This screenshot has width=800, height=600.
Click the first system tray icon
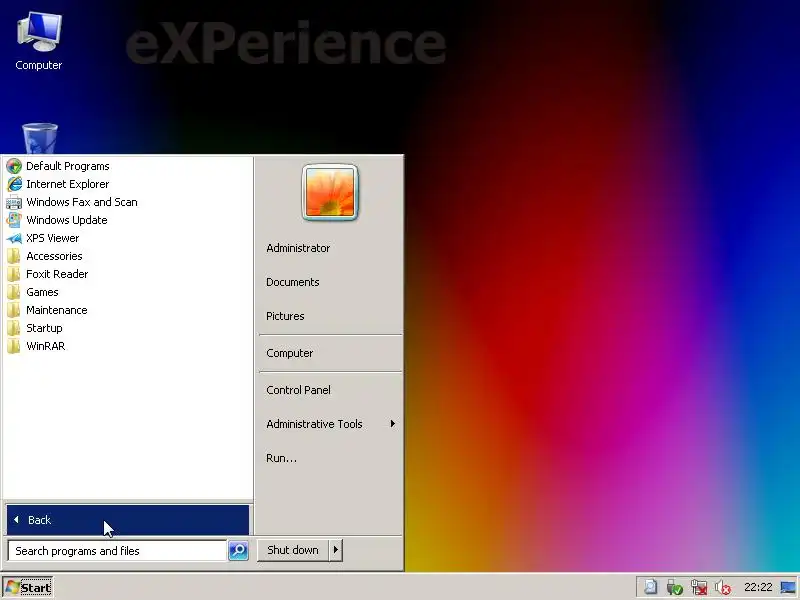click(x=651, y=587)
